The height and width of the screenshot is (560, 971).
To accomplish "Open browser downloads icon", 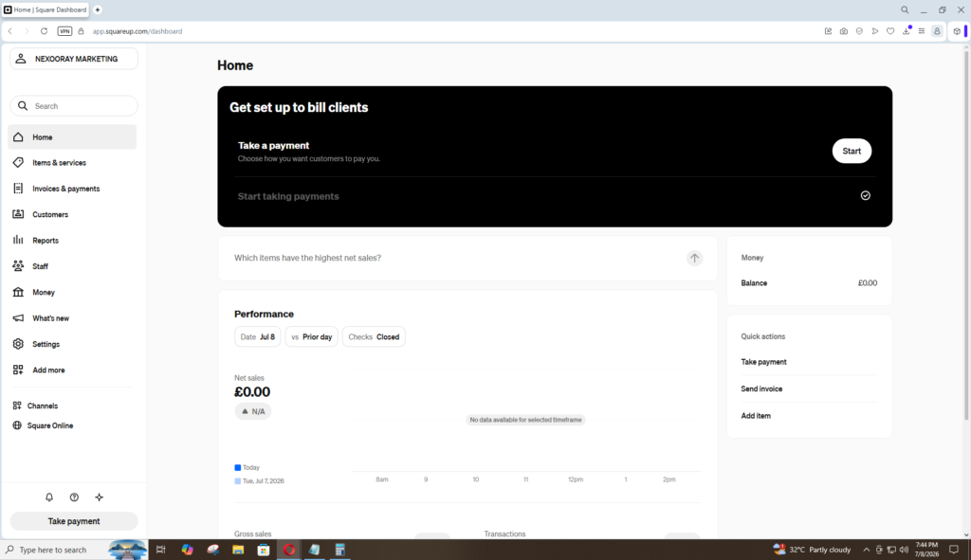I will tap(907, 31).
